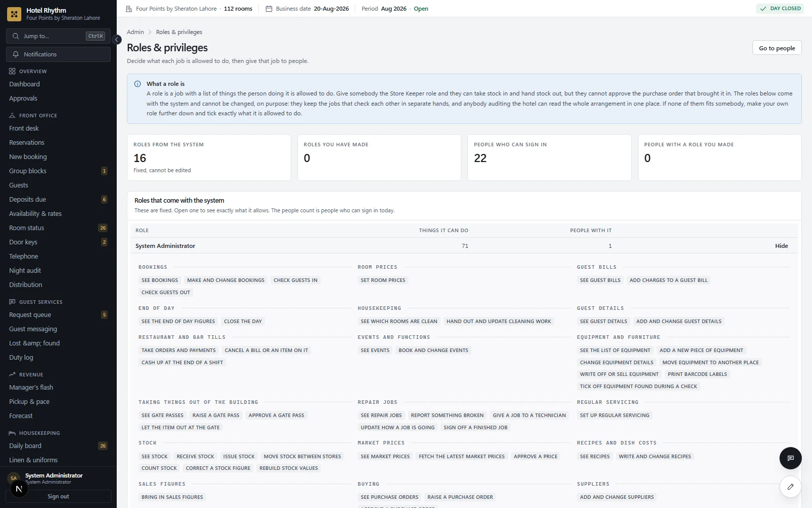Click the Housekeeping section bed icon
This screenshot has width=812, height=508.
click(x=12, y=433)
